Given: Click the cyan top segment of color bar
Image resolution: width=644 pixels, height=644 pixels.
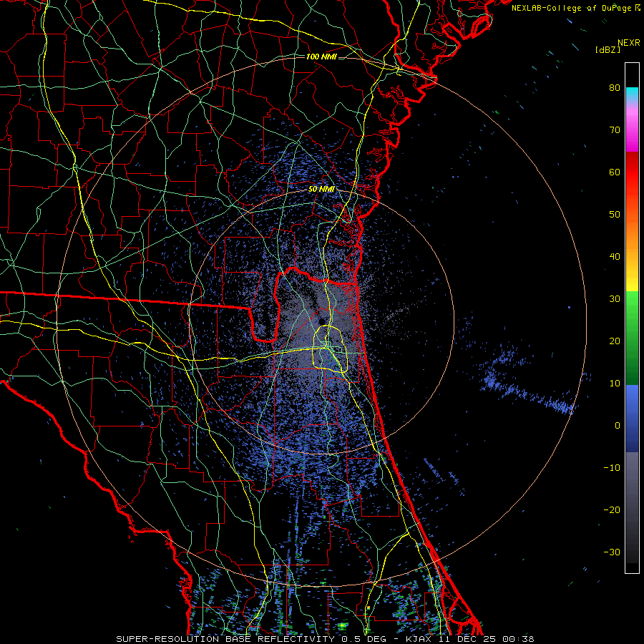Looking at the screenshot, I should click(x=632, y=94).
